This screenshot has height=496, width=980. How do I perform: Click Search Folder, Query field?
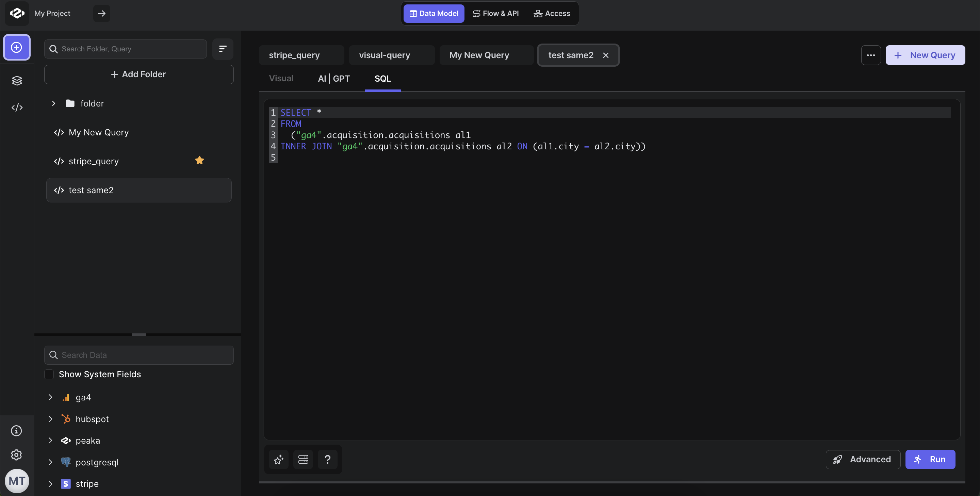point(126,49)
